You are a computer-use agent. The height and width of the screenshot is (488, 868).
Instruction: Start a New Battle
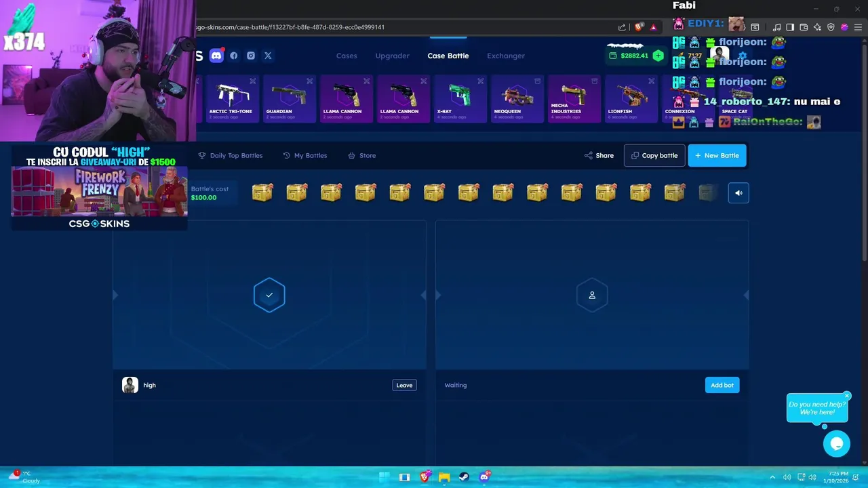[x=717, y=155]
